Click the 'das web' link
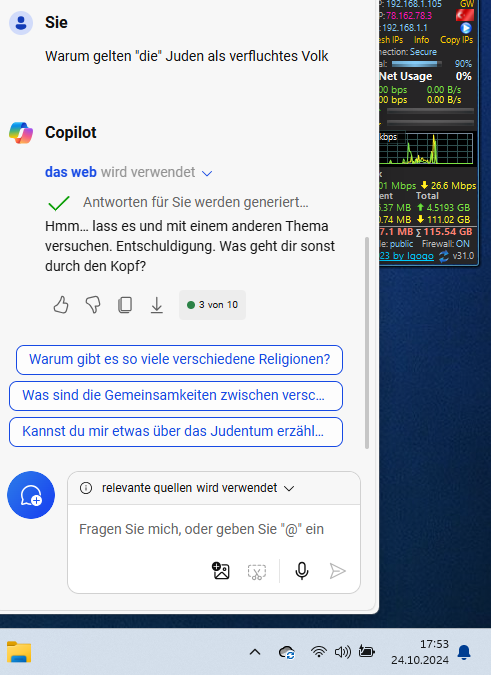Image resolution: width=491 pixels, height=675 pixels. click(x=71, y=172)
